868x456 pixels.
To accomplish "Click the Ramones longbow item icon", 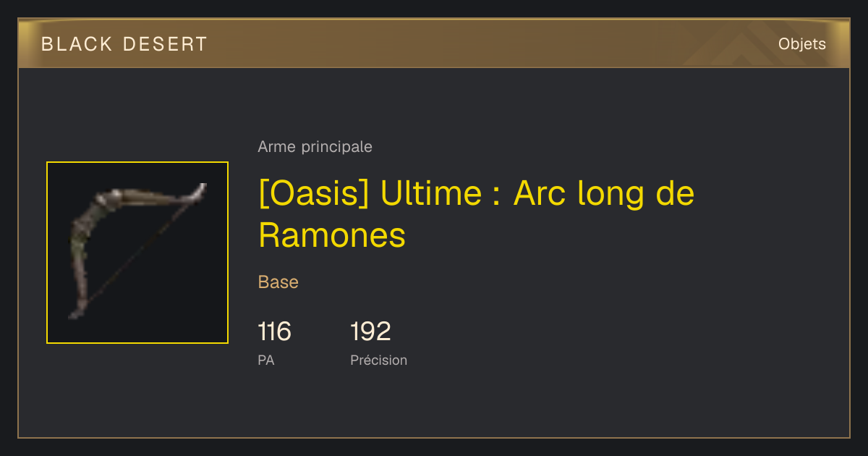I will [x=137, y=253].
